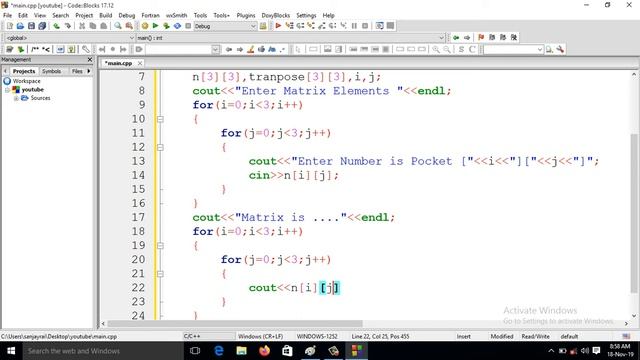This screenshot has width=640, height=360.
Task: Open Firefox from the taskbar
Action: click(264, 351)
